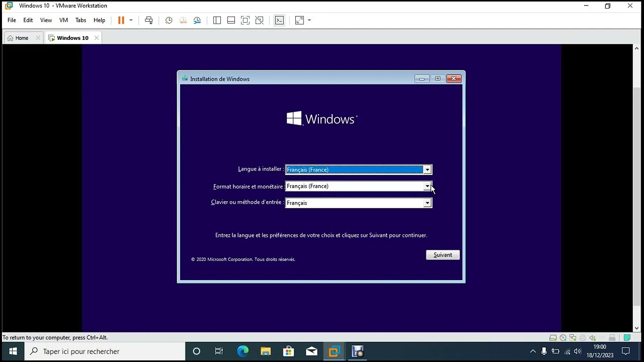
Task: Click the VMware vertical scrollbar thumb
Action: coord(636,196)
